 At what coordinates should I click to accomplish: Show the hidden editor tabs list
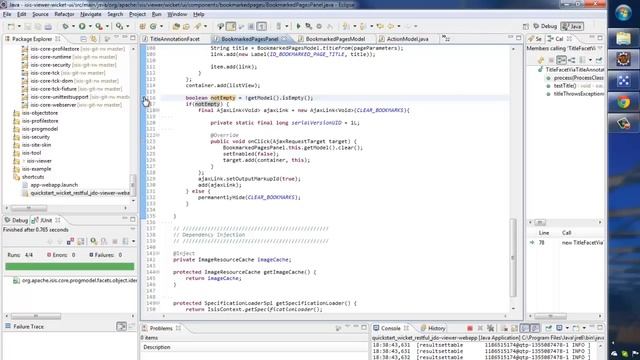coord(446,39)
